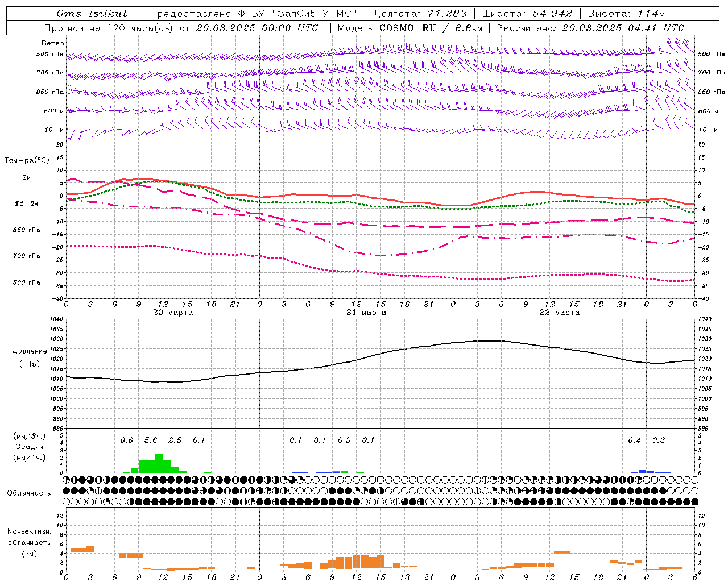Click the '5.6' precipitation total value
The width and height of the screenshot is (728, 582).
coord(151,440)
